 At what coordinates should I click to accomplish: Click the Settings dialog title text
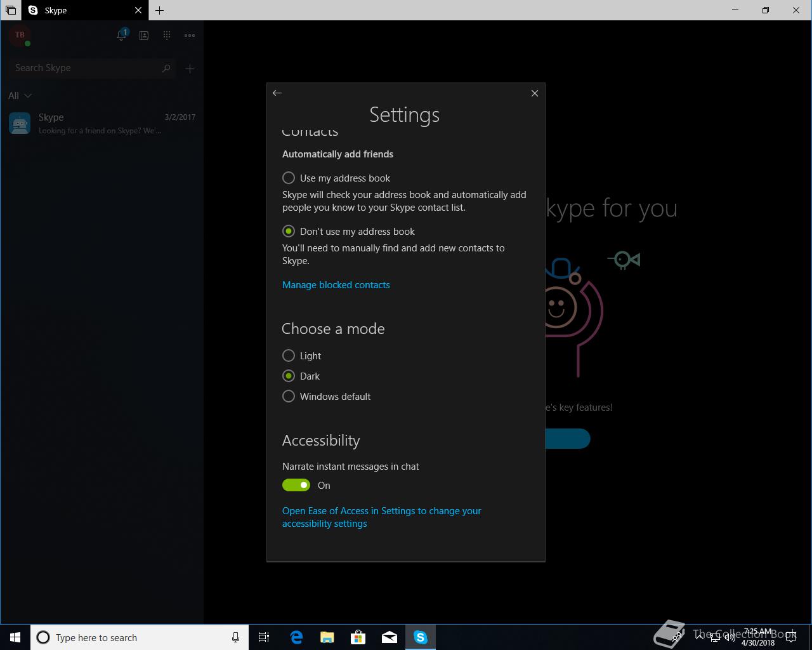point(405,115)
